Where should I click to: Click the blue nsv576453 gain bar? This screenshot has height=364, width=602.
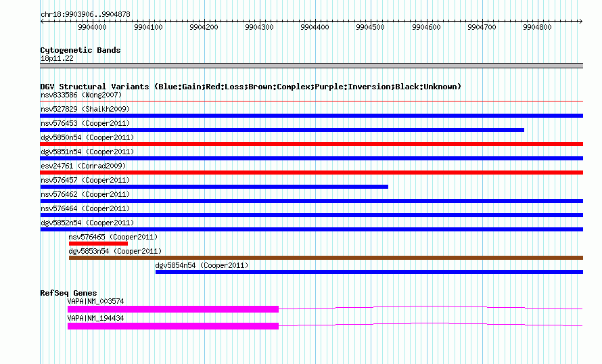coord(282,130)
